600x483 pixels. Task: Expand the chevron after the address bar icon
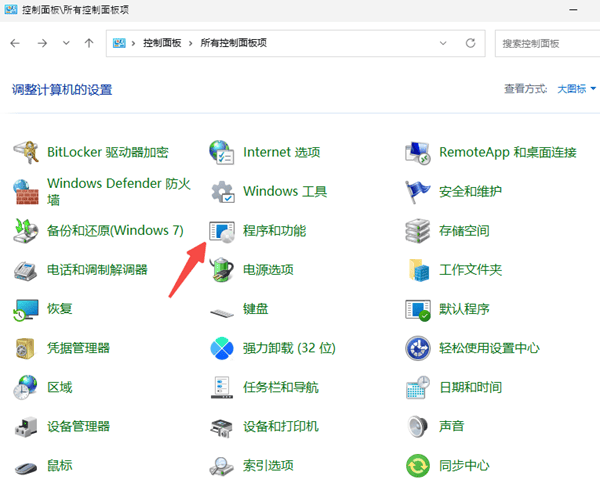(133, 43)
